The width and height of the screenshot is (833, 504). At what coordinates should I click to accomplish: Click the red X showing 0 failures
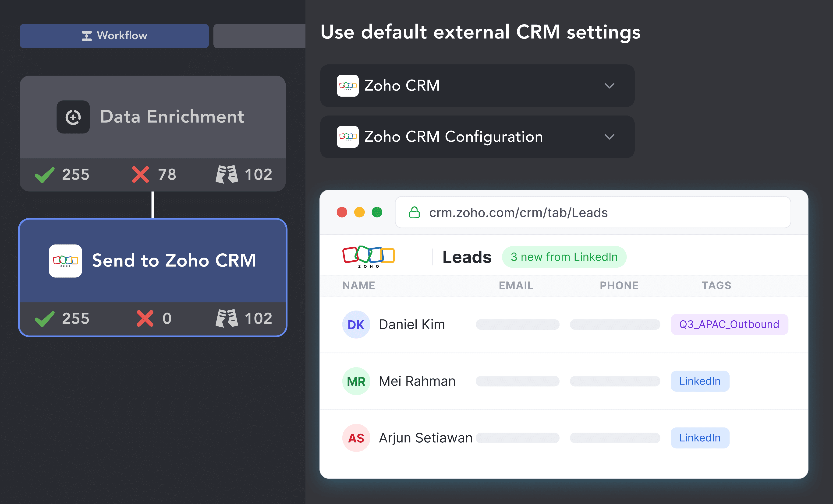click(x=145, y=318)
